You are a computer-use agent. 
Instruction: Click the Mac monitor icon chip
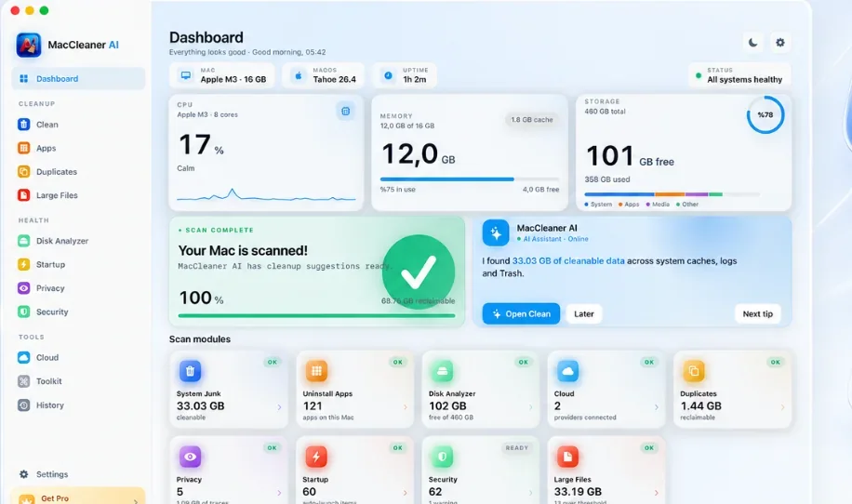186,75
